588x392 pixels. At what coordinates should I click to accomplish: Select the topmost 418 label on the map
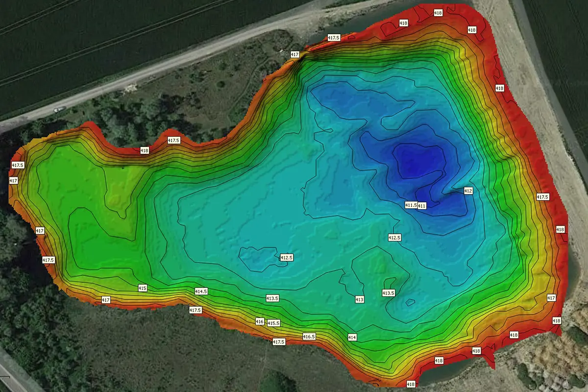tap(438, 13)
